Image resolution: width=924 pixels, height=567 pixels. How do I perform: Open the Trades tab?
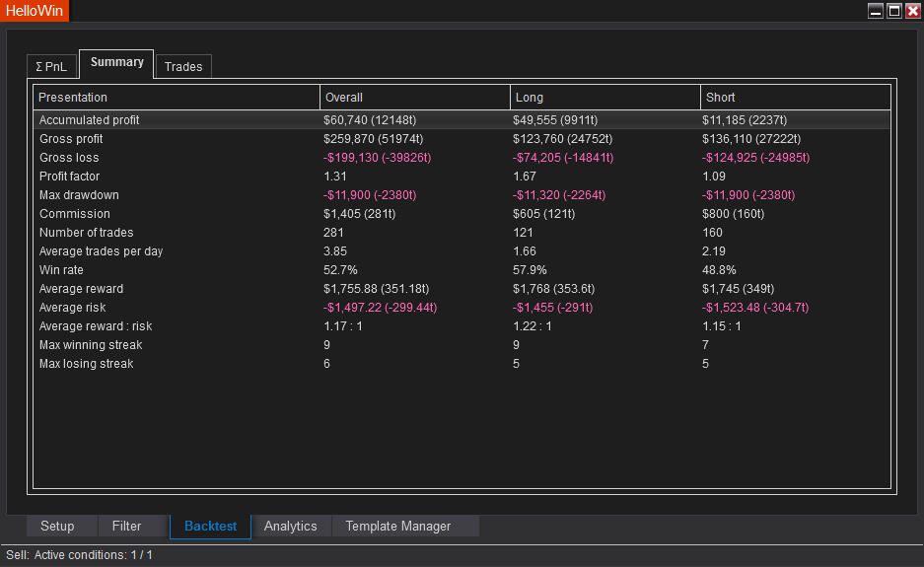click(x=183, y=67)
